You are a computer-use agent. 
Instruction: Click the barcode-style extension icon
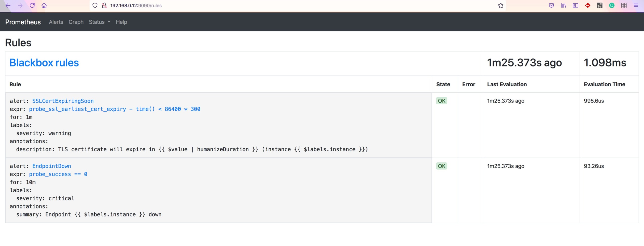coord(624,6)
